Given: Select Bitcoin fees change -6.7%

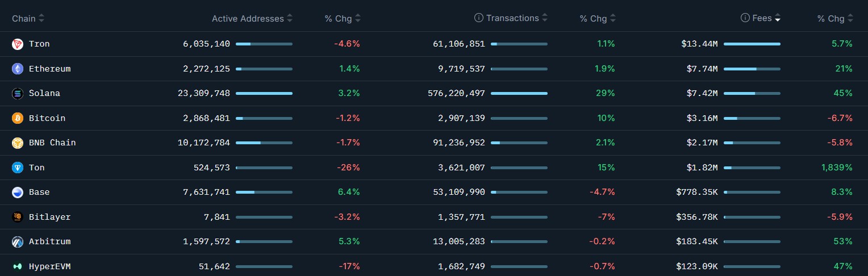Looking at the screenshot, I should point(840,118).
